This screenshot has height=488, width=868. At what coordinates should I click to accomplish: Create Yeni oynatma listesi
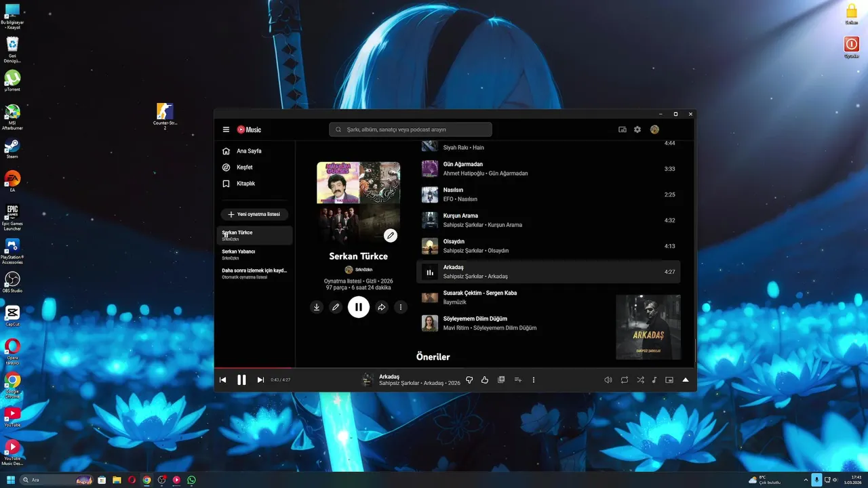coord(254,214)
